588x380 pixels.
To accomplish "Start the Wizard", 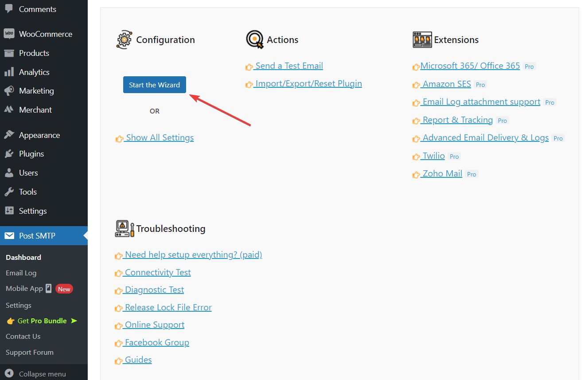I will coord(155,85).
